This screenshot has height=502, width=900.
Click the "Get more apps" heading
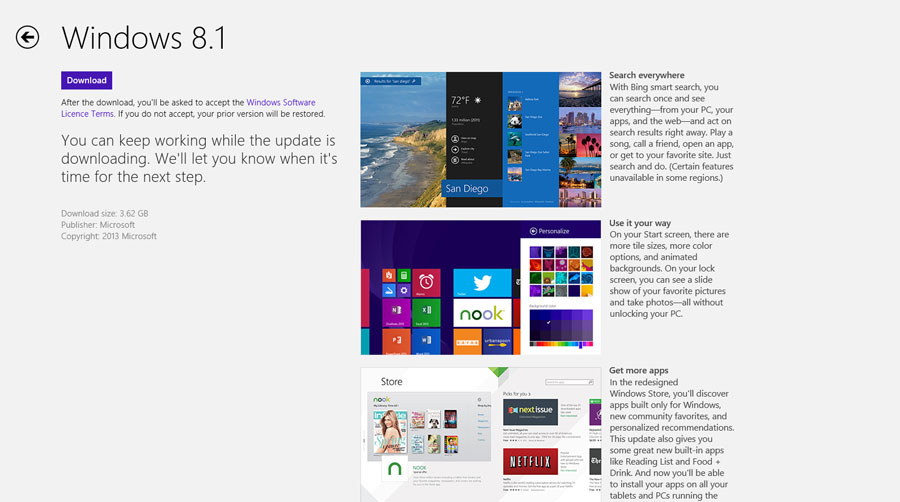639,371
